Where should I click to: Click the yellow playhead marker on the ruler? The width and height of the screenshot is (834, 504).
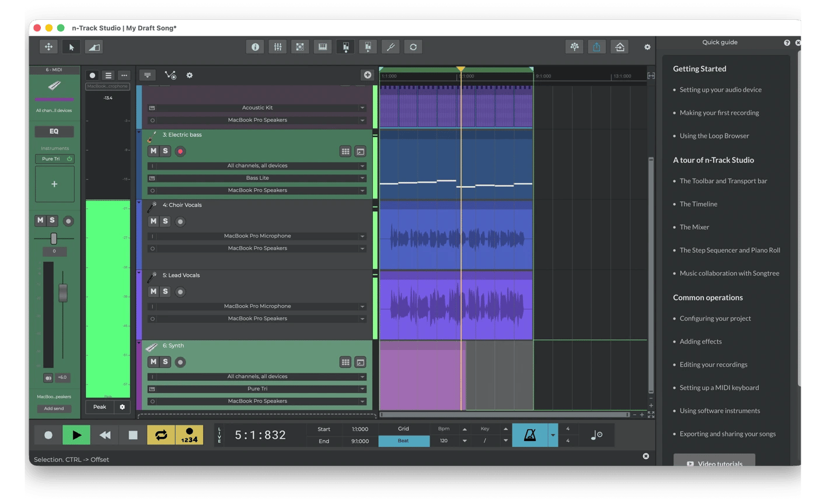tap(461, 69)
